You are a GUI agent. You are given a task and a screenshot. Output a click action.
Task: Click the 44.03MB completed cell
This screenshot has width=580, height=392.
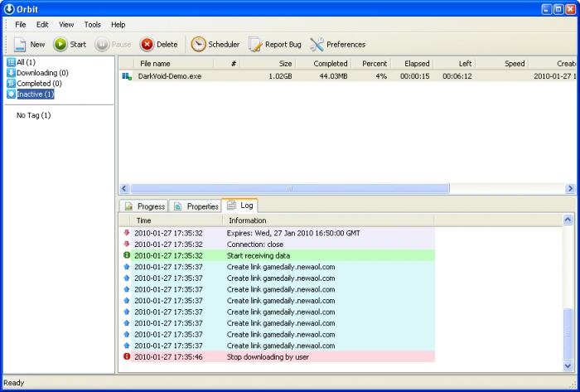coord(334,76)
